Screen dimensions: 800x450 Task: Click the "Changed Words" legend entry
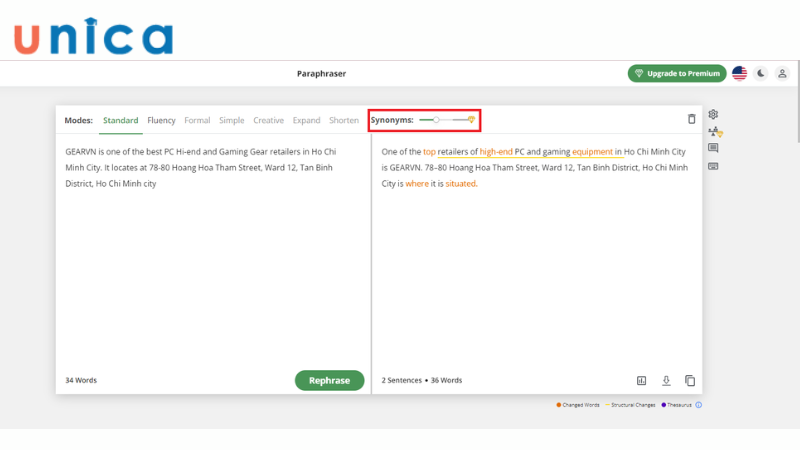tap(578, 405)
